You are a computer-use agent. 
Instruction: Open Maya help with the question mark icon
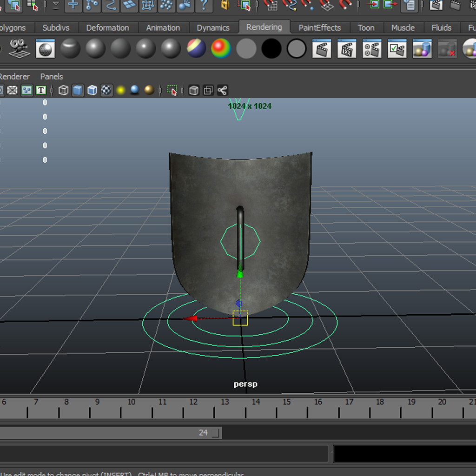click(205, 7)
